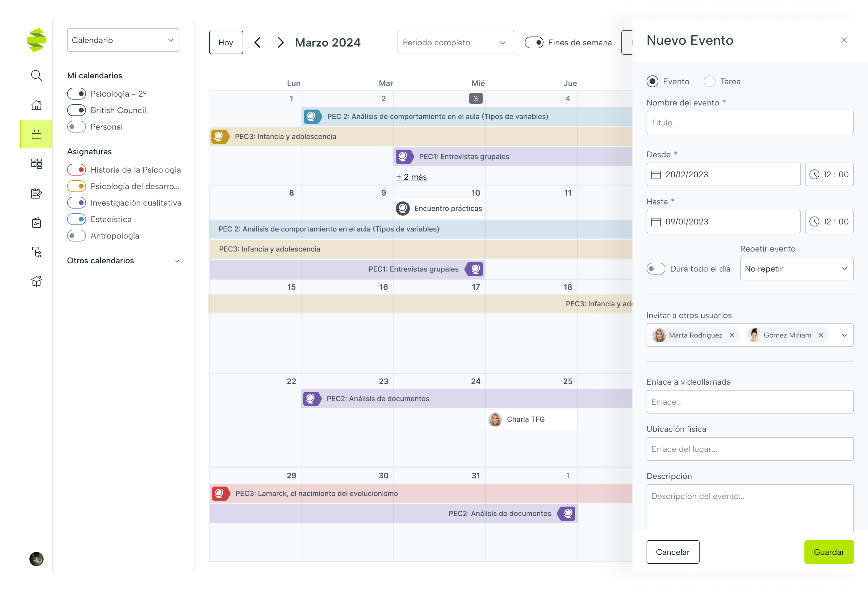Select the Tarea radio button
Viewport: 868px width, 592px height.
click(709, 81)
